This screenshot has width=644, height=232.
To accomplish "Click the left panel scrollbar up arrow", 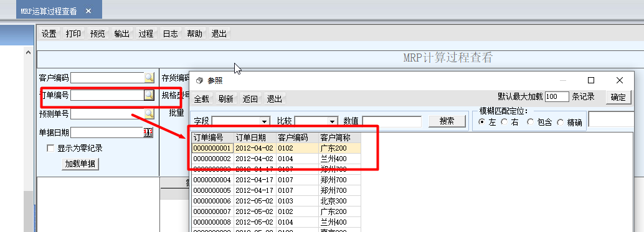I will 29,52.
